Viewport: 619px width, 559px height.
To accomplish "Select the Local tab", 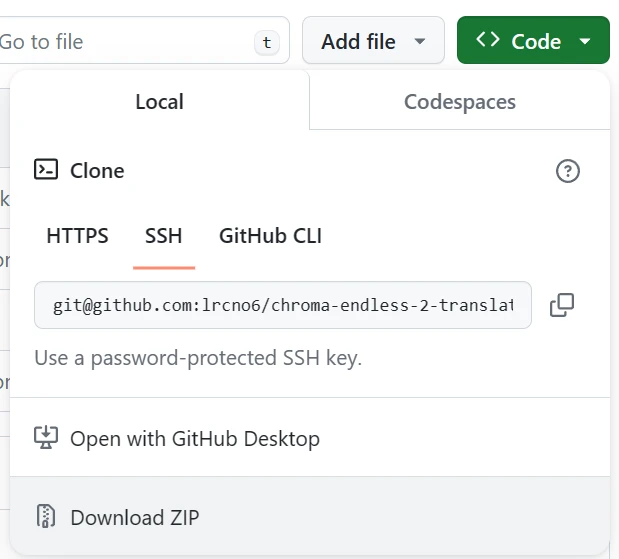I will [160, 101].
